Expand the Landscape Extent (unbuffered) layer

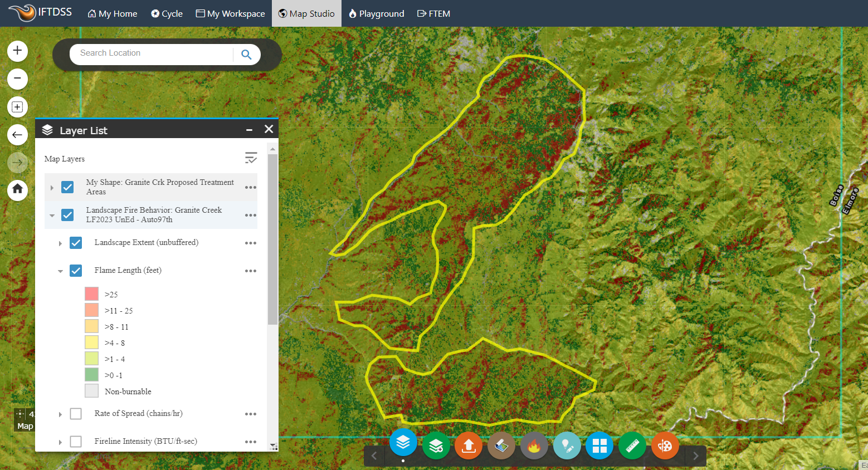pos(60,243)
